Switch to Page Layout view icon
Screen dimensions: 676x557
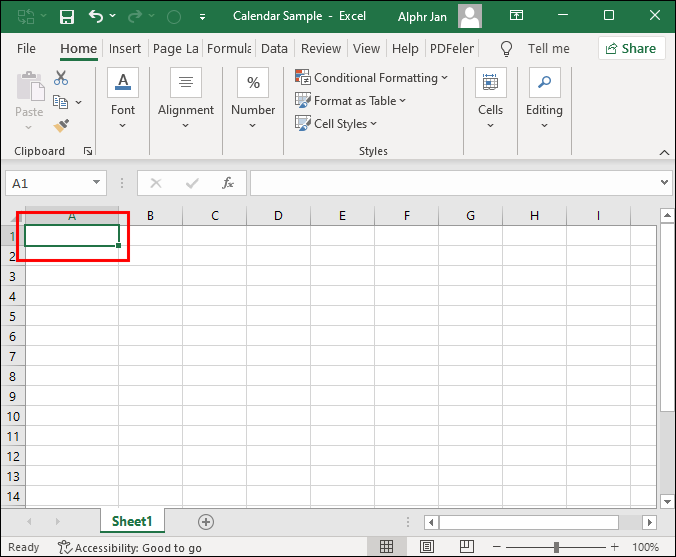click(427, 547)
